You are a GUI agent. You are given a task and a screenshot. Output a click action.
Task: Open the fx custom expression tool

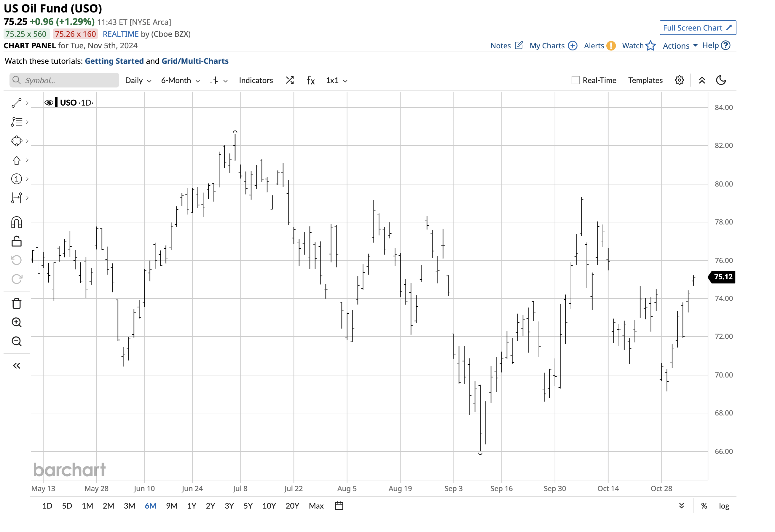click(310, 80)
